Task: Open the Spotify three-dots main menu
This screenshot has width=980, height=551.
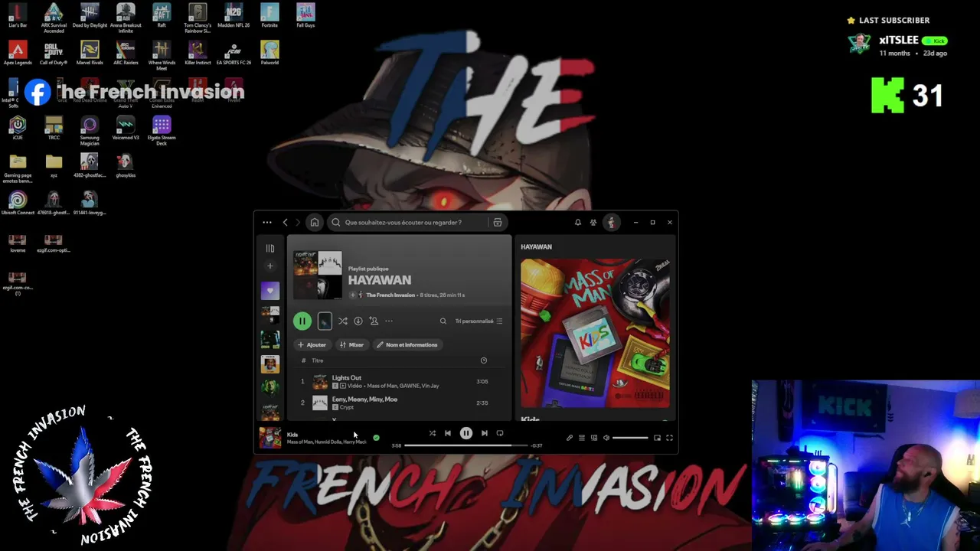Action: tap(267, 223)
